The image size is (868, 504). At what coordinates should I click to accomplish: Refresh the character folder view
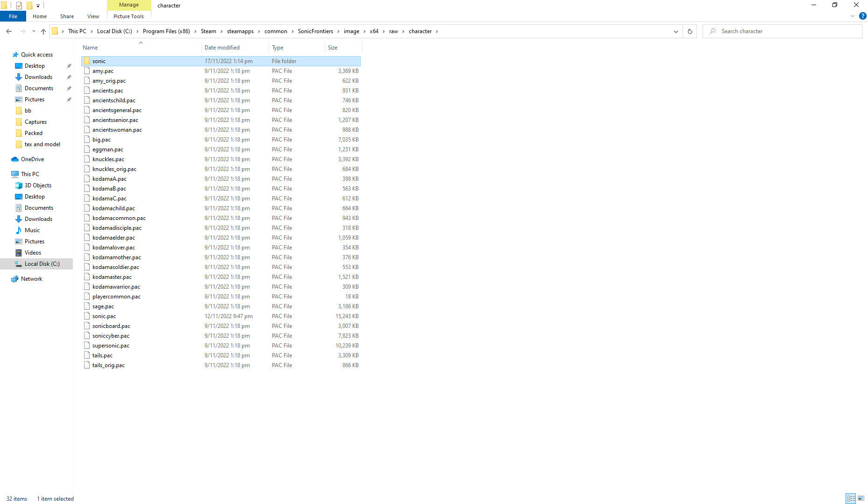click(690, 31)
